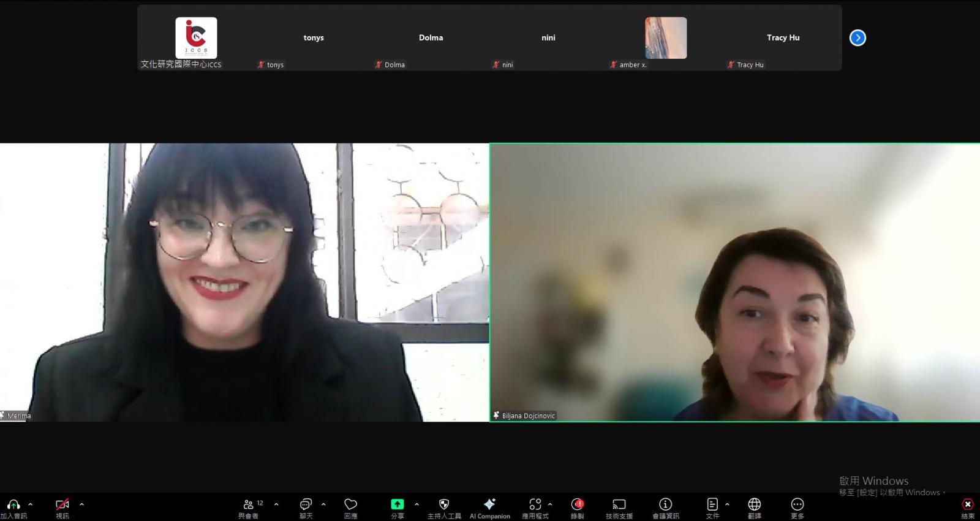Viewport: 980px width, 521px height.
Task: Select the amber x. participant thumbnail
Action: click(665, 38)
